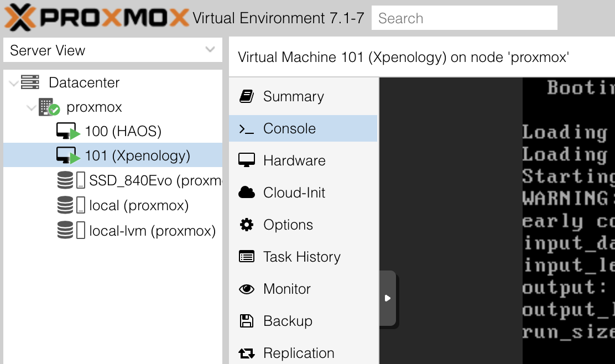Open the Task History tab
The height and width of the screenshot is (364, 615).
pyautogui.click(x=303, y=257)
